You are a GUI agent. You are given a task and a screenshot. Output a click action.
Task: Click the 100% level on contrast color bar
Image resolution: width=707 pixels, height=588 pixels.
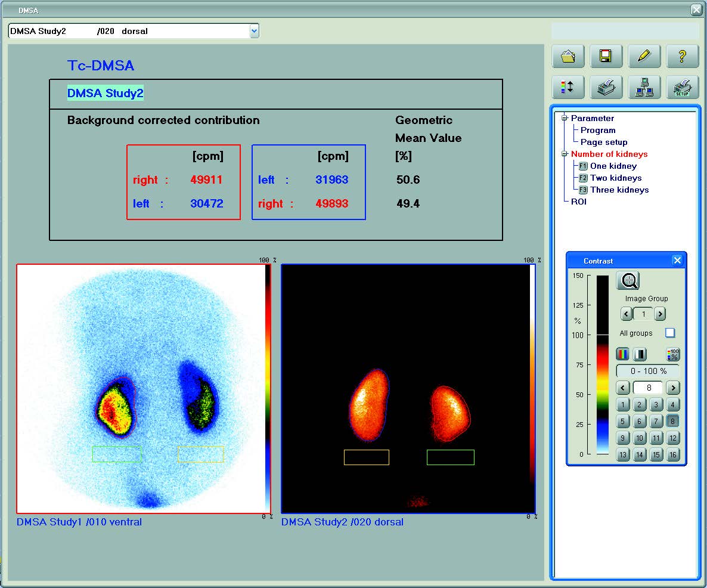point(603,335)
